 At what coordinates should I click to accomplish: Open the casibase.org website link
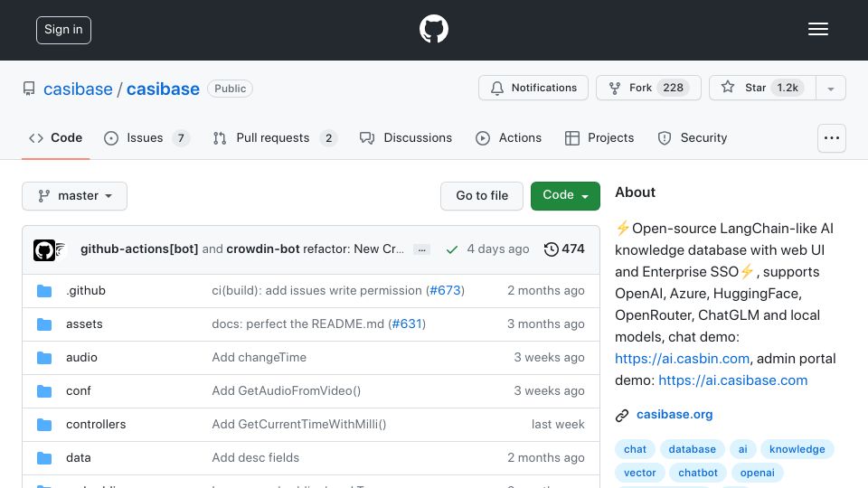coord(675,415)
